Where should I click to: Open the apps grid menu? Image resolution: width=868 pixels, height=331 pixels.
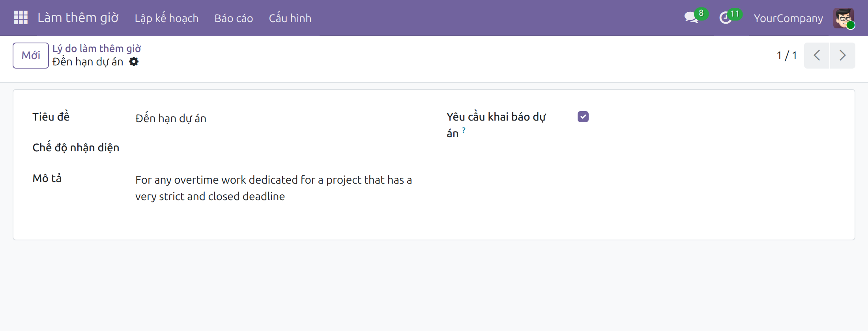[21, 18]
